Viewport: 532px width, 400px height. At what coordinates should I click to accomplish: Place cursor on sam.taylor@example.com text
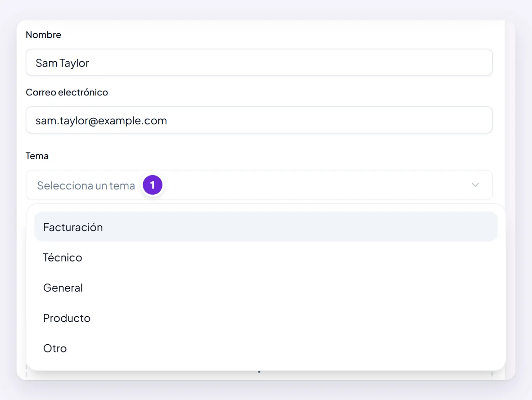(x=101, y=121)
